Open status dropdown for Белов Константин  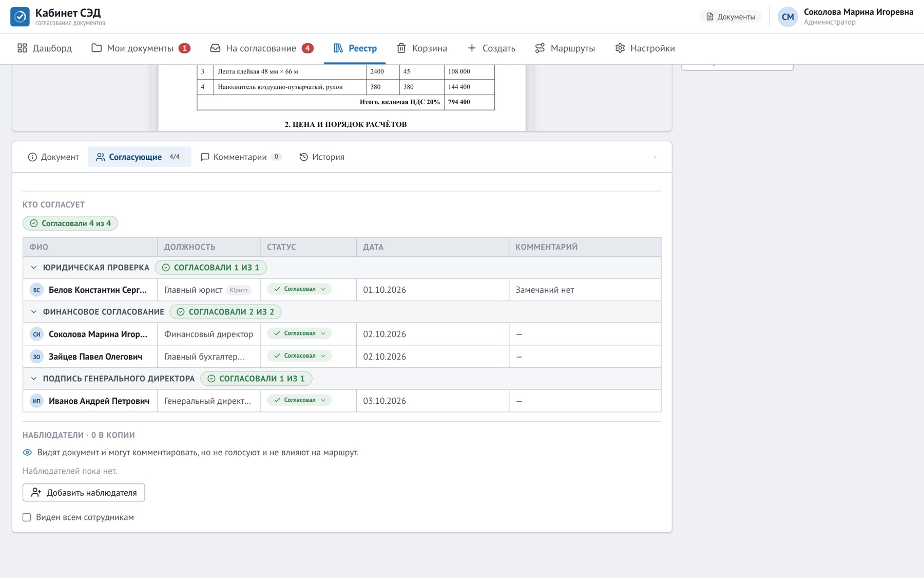[299, 289]
